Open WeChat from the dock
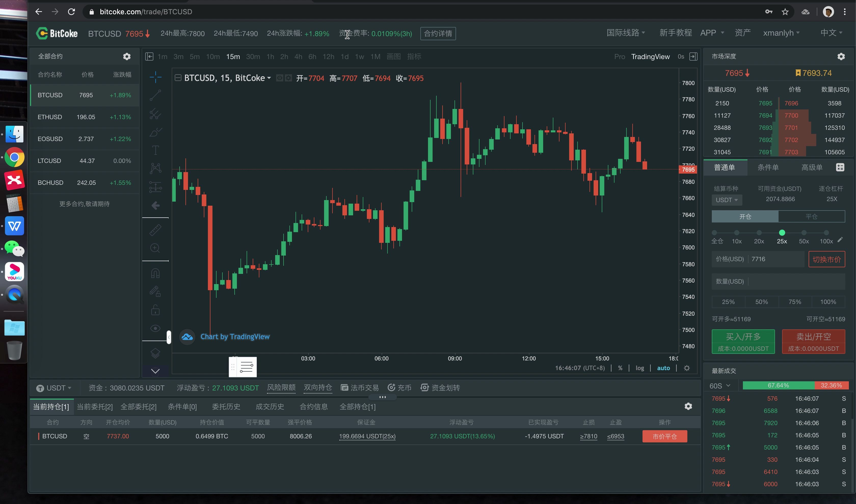Image resolution: width=856 pixels, height=504 pixels. coord(14,249)
